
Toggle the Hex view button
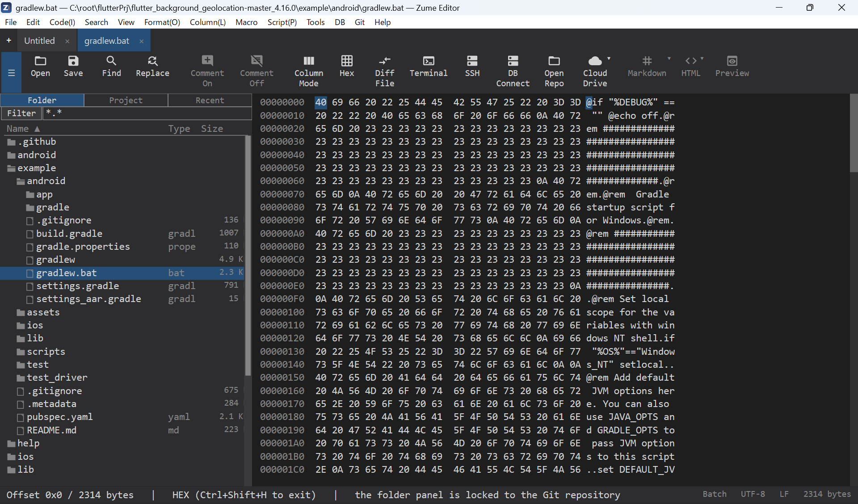tap(347, 67)
